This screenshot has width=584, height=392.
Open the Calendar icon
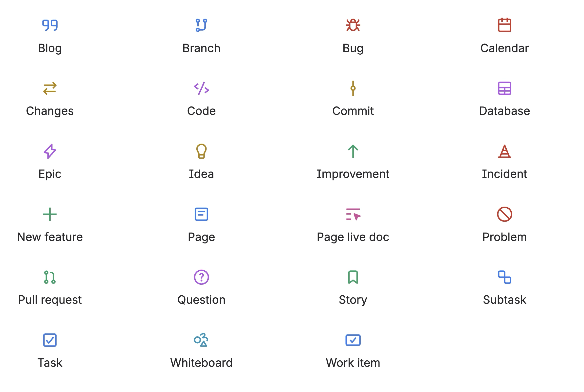tap(504, 25)
